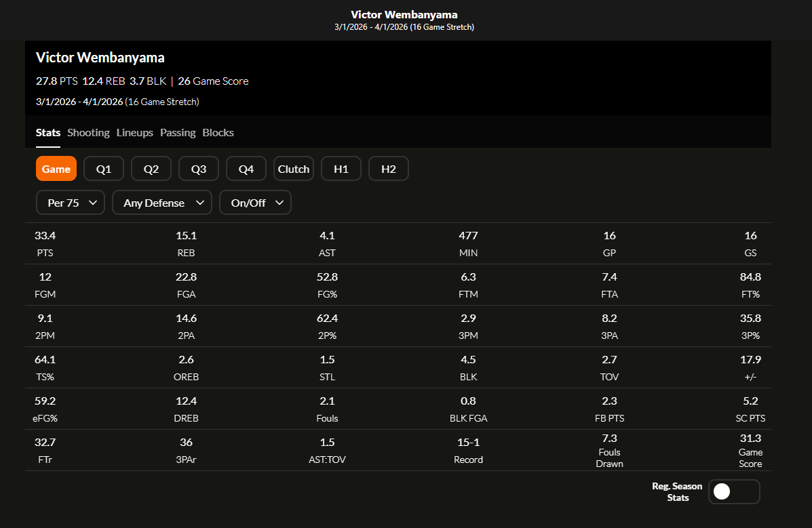Click the 84.8 FT% stat
The width and height of the screenshot is (812, 528).
(750, 285)
